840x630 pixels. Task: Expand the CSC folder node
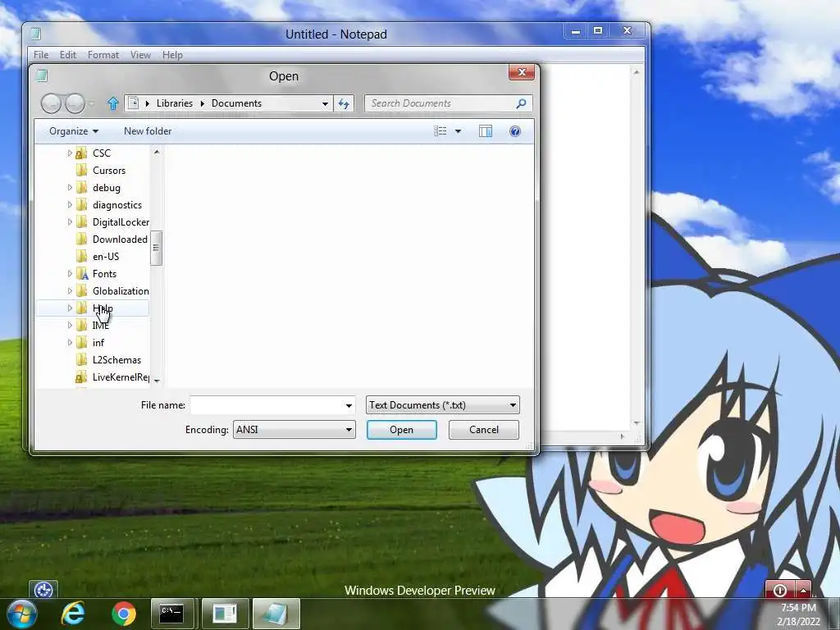(x=70, y=153)
